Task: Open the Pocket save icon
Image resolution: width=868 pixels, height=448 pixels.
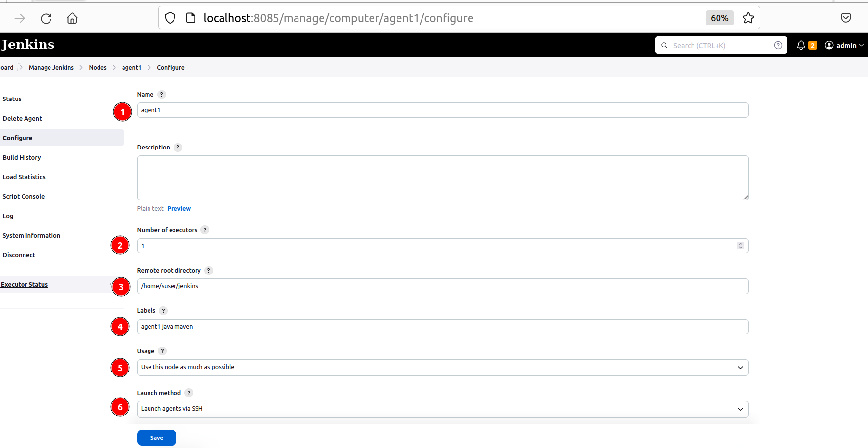Action: point(846,18)
